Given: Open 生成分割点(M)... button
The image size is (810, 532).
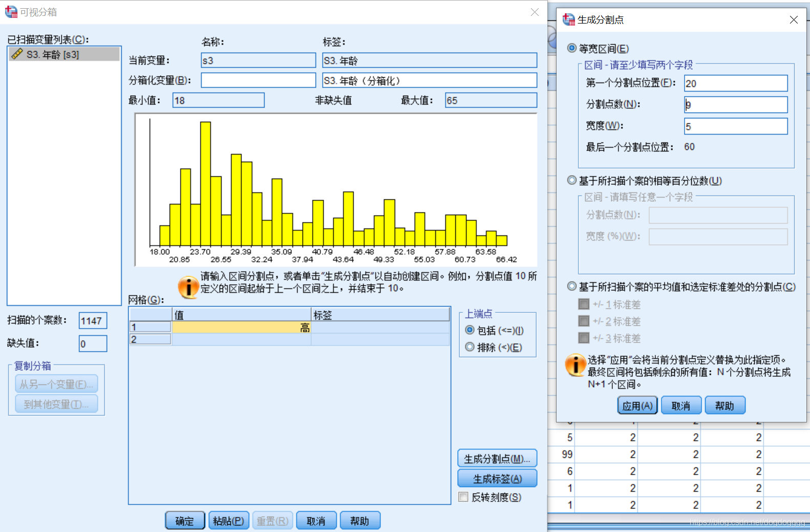Looking at the screenshot, I should [497, 459].
